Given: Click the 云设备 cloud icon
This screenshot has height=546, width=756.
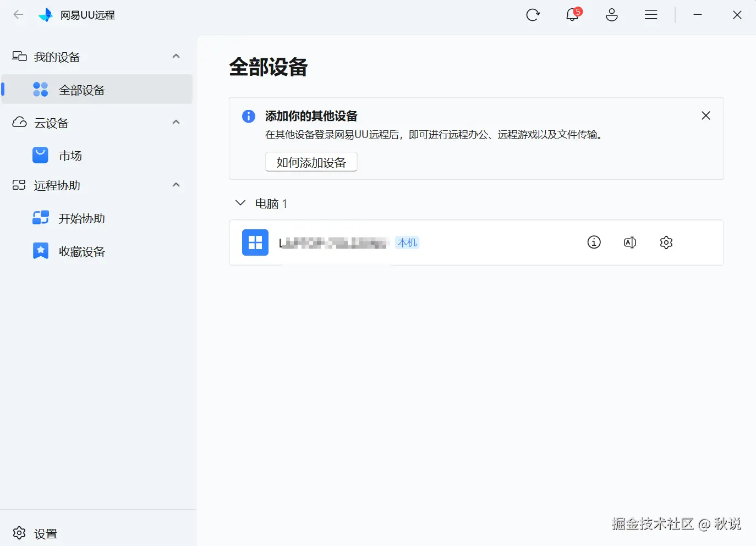Looking at the screenshot, I should [19, 122].
